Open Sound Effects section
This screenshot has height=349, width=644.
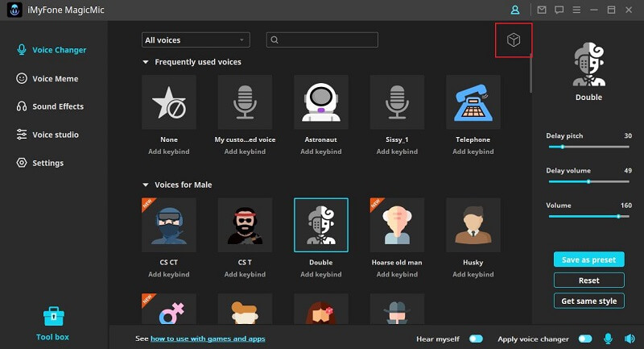pyautogui.click(x=50, y=106)
